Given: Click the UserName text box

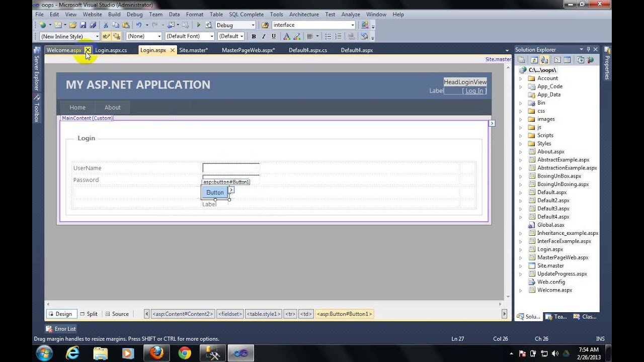Looking at the screenshot, I should point(231,168).
